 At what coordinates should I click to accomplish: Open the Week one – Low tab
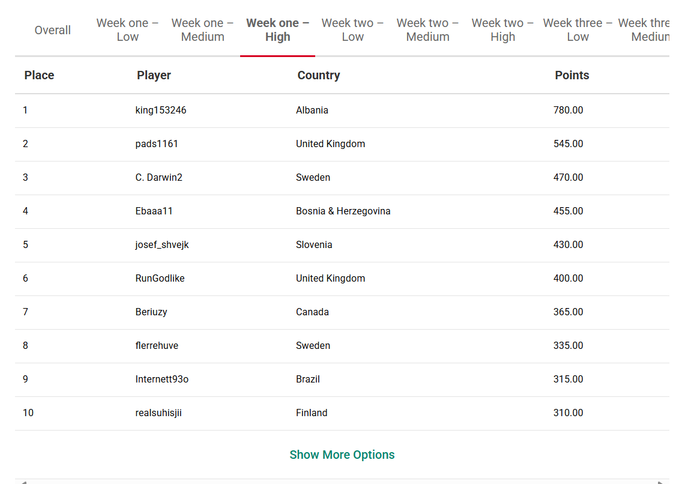tap(128, 30)
